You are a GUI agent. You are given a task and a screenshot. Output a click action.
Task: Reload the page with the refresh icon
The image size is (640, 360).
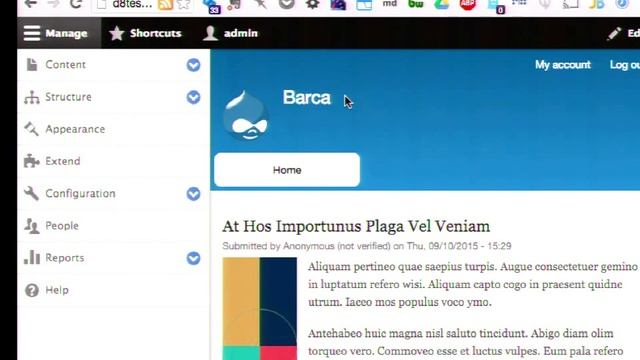coord(76,4)
